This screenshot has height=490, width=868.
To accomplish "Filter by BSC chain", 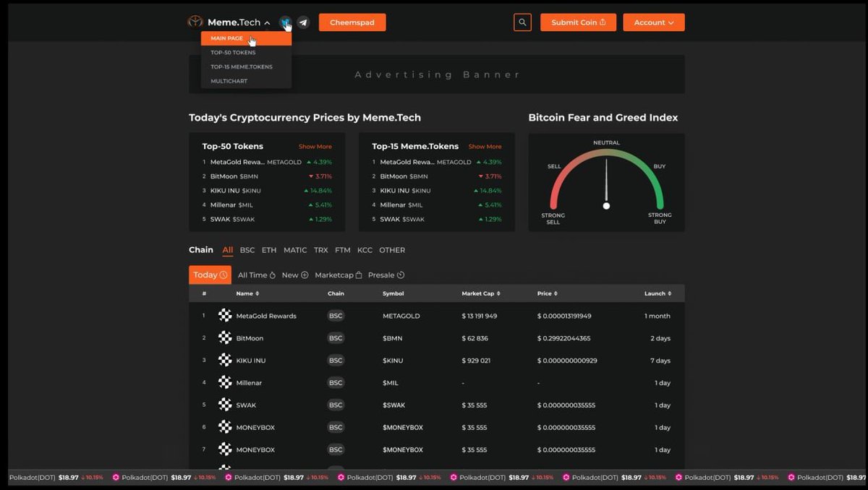I will pos(247,250).
